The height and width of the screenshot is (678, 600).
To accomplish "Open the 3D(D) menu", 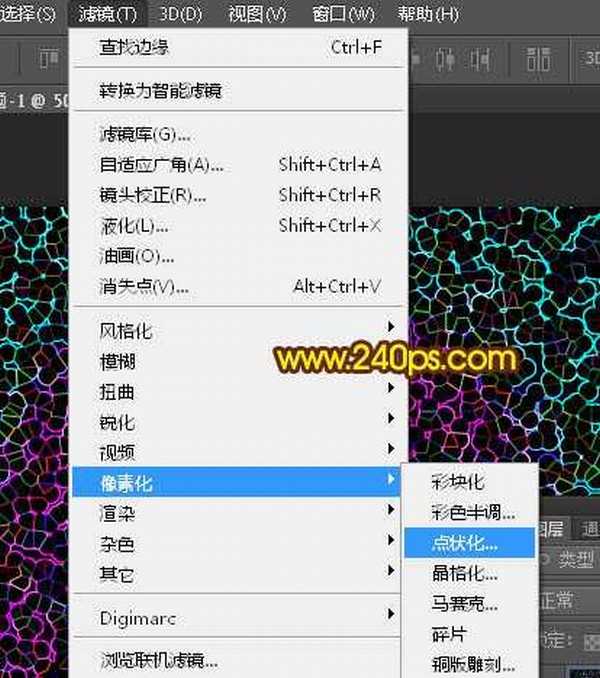I will (x=180, y=14).
